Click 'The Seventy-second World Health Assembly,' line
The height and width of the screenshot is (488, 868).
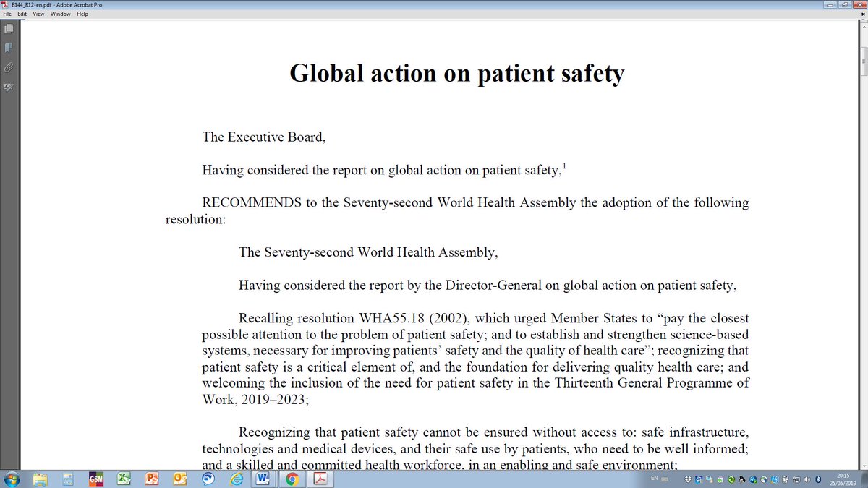[368, 253]
